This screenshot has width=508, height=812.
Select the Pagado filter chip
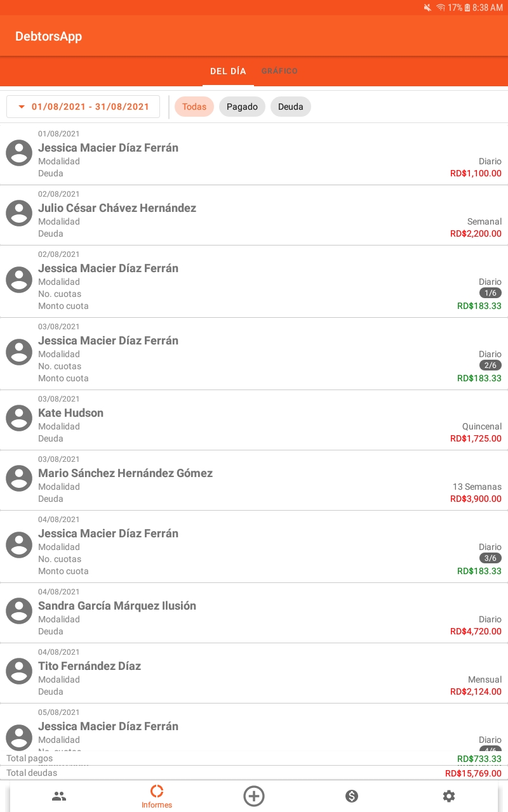coord(242,107)
